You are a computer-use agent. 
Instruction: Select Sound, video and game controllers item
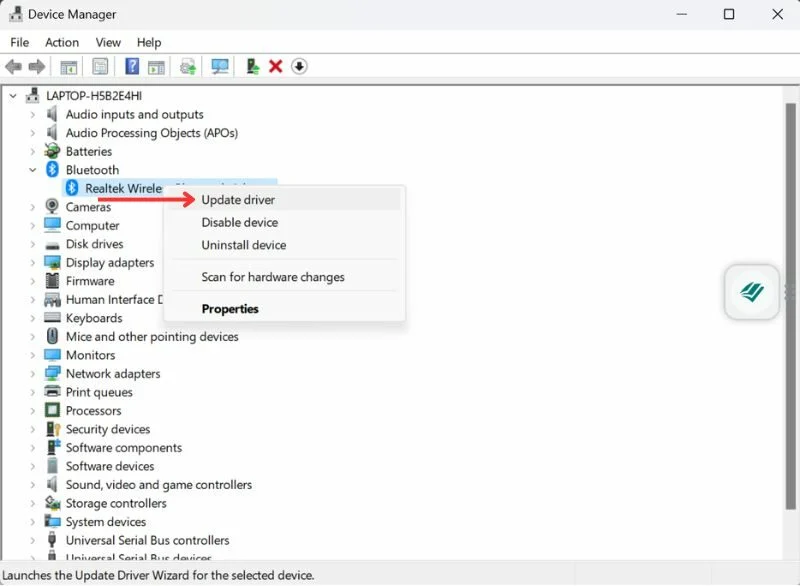[x=158, y=485]
